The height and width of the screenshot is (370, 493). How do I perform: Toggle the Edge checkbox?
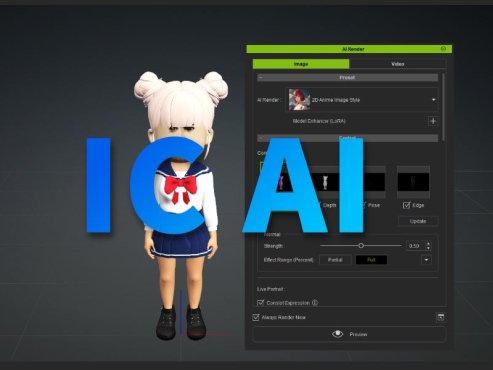(x=406, y=205)
